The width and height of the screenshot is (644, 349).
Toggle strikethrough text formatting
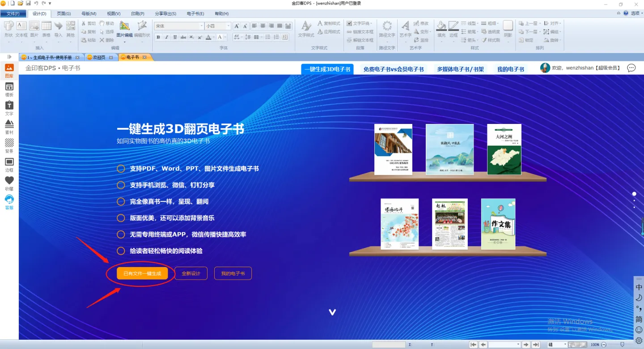tap(183, 37)
